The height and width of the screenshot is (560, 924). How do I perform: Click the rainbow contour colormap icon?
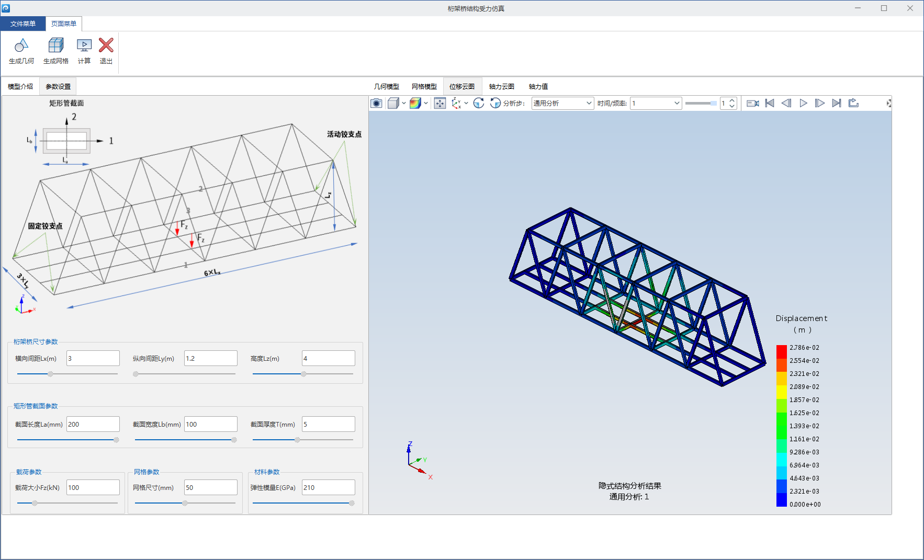coord(415,103)
